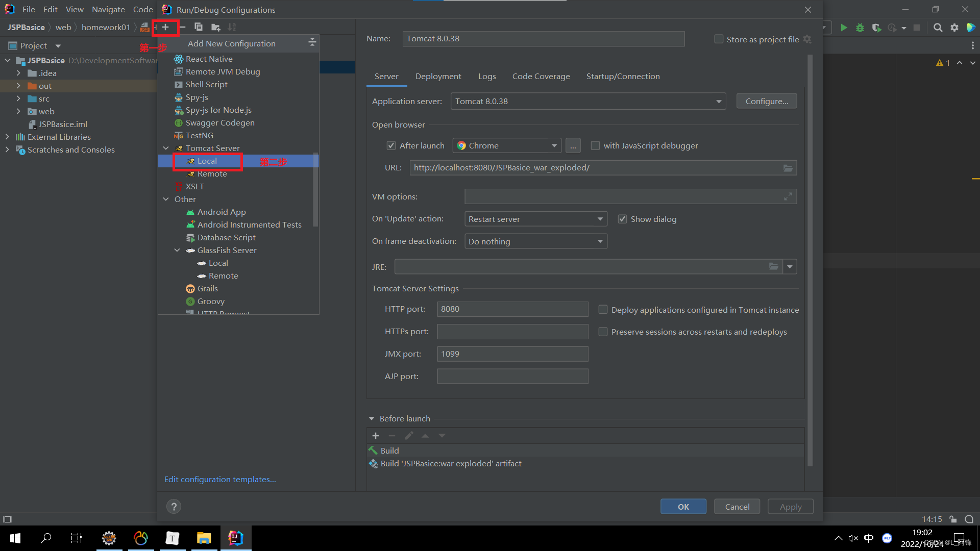Image resolution: width=980 pixels, height=551 pixels.
Task: Click the Search Everywhere magnifier icon
Action: tap(938, 28)
